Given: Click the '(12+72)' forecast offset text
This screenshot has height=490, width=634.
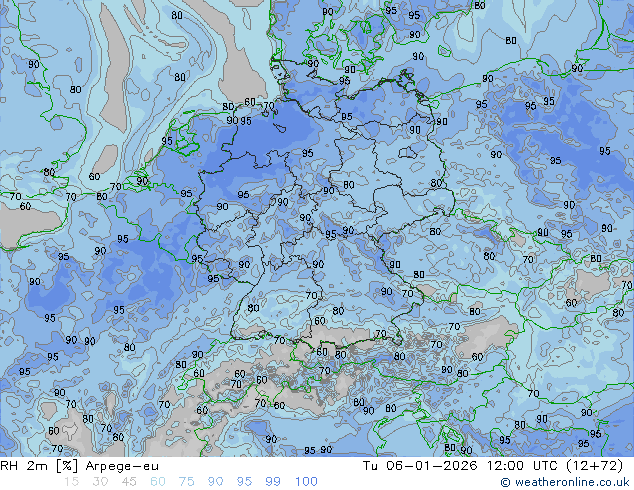Looking at the screenshot, I should pyautogui.click(x=595, y=466).
